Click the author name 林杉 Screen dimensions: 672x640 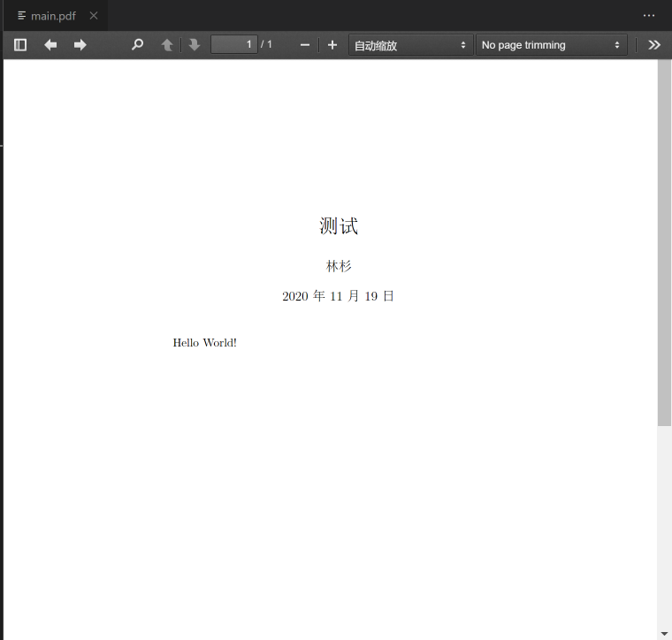point(339,266)
